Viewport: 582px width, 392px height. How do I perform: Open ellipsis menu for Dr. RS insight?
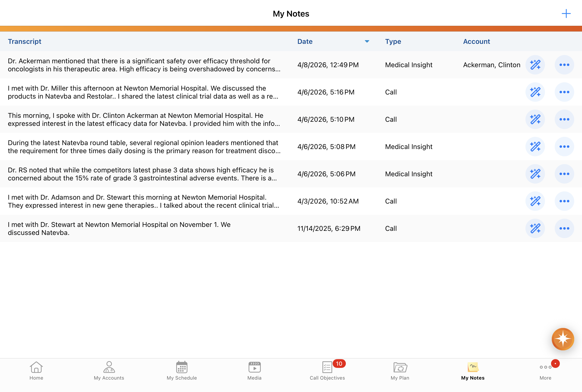click(564, 174)
